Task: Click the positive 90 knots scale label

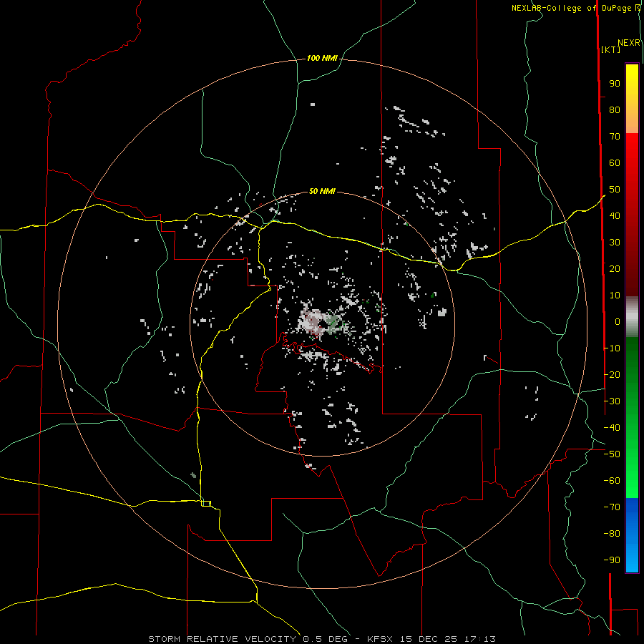Action: [615, 84]
